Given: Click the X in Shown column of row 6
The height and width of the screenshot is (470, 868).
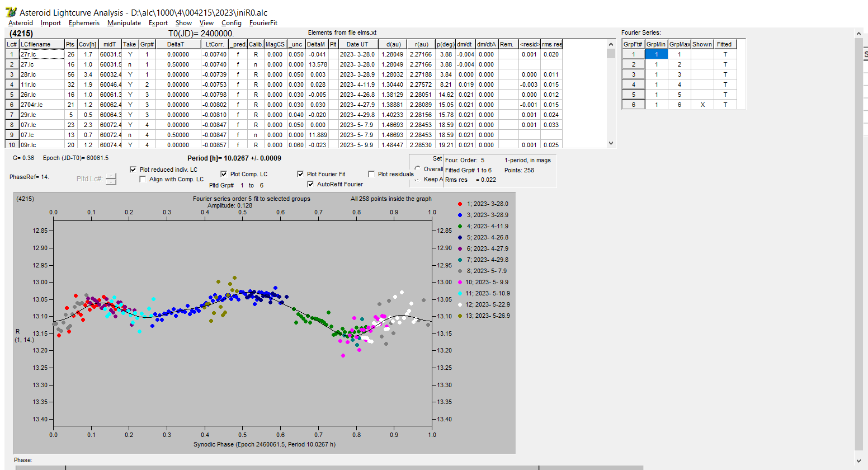Looking at the screenshot, I should [x=702, y=105].
